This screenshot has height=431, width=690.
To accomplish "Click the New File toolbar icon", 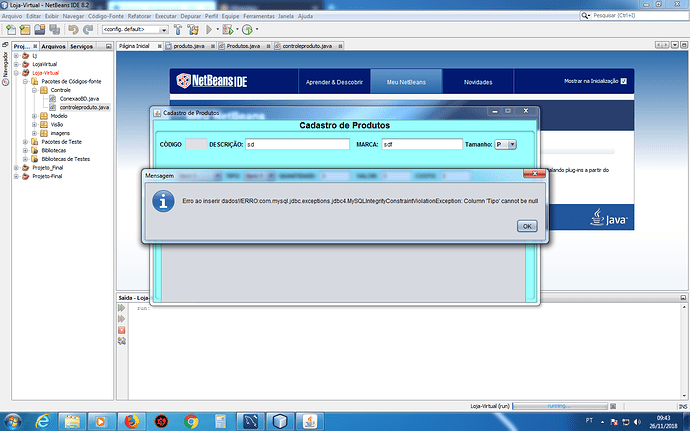I will point(11,29).
